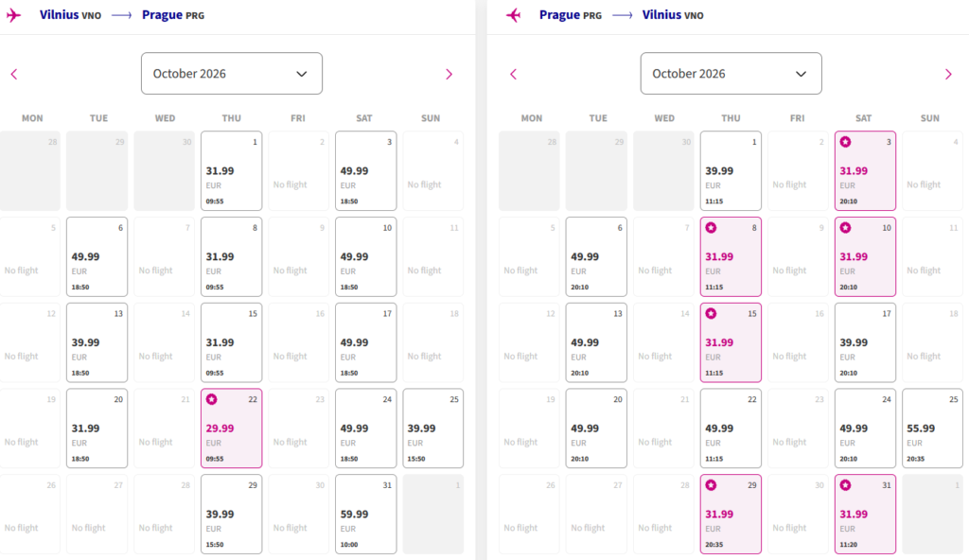Choose return flight on October 29 at 20:35
Screen dimensions: 969x560
pos(731,514)
